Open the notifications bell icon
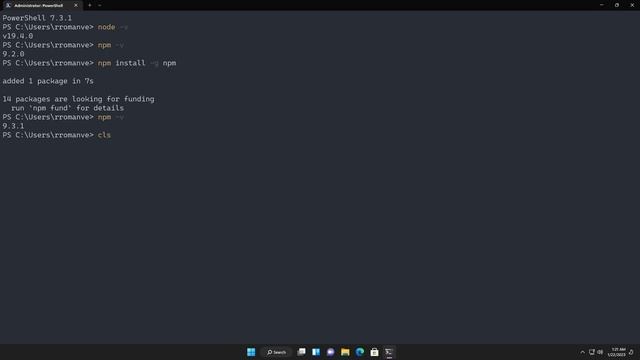 pos(631,352)
